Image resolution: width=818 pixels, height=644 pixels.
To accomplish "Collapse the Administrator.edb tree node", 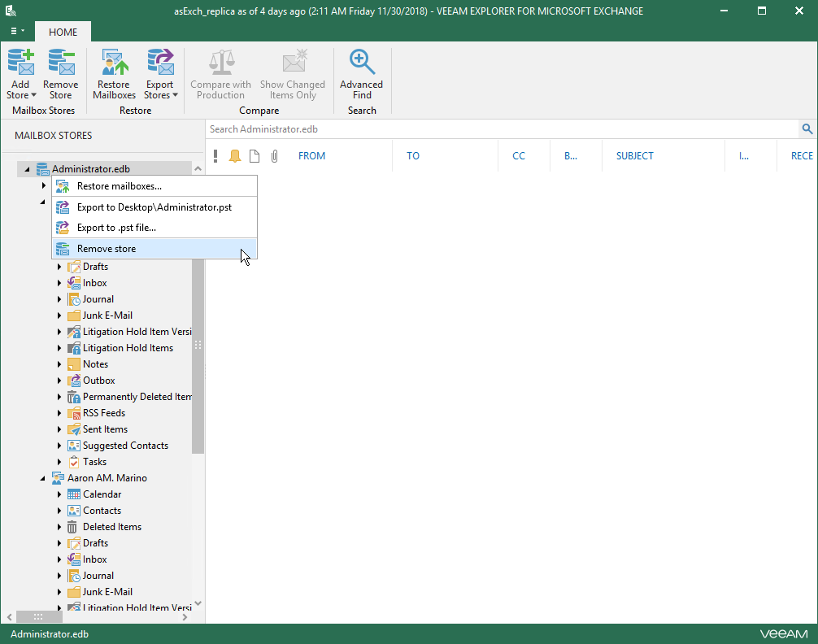I will point(27,169).
